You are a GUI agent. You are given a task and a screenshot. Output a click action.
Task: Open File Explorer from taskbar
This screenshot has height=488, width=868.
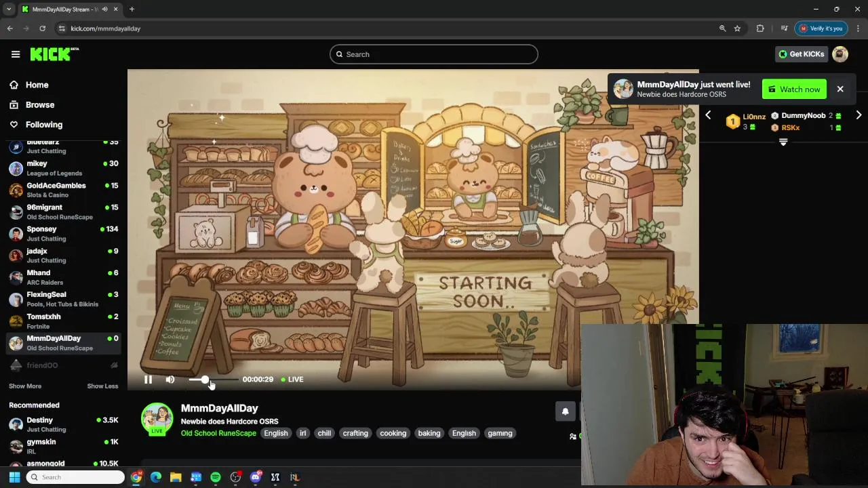pyautogui.click(x=176, y=477)
